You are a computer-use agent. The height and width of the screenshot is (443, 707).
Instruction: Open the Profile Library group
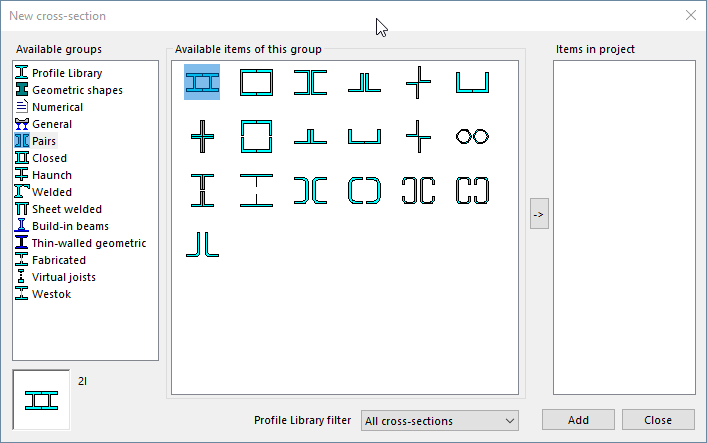pos(66,73)
